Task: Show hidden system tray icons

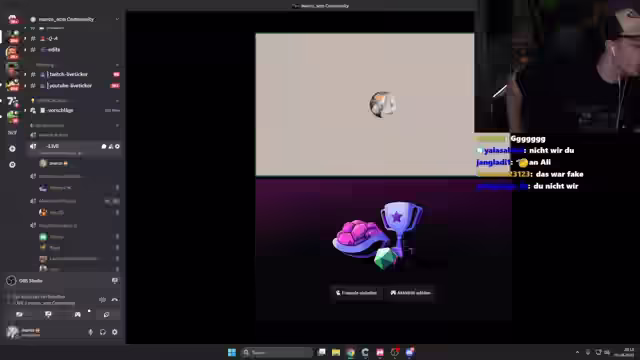Action: pos(577,352)
